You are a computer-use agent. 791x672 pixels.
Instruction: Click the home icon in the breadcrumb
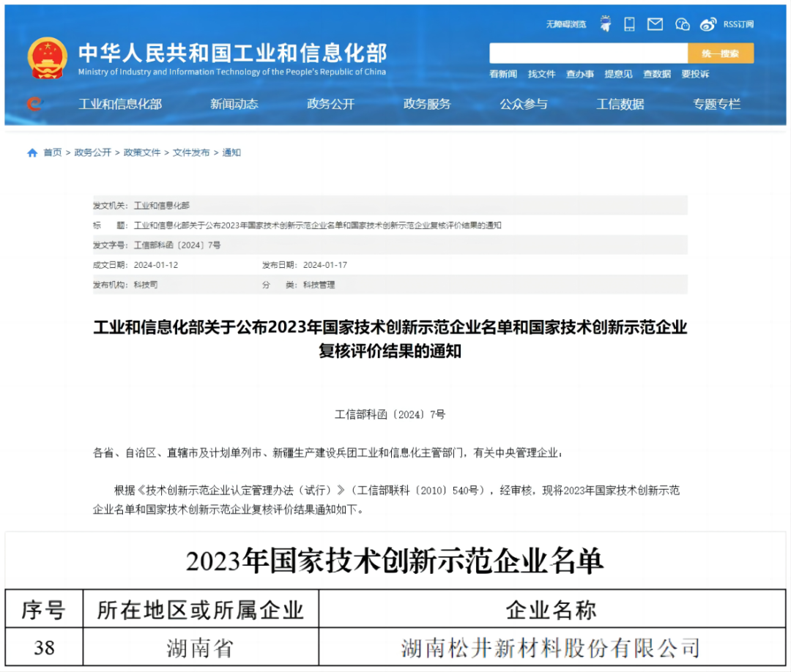32,153
